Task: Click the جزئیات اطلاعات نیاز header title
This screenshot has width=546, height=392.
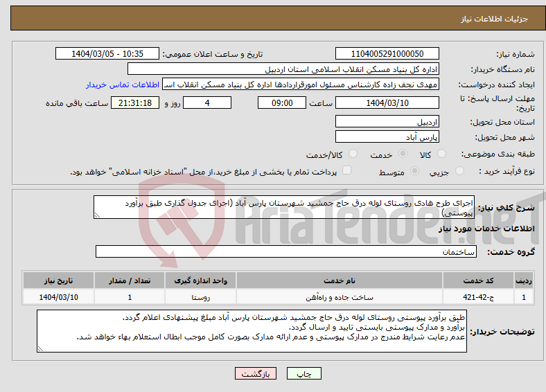Action: coord(494,19)
